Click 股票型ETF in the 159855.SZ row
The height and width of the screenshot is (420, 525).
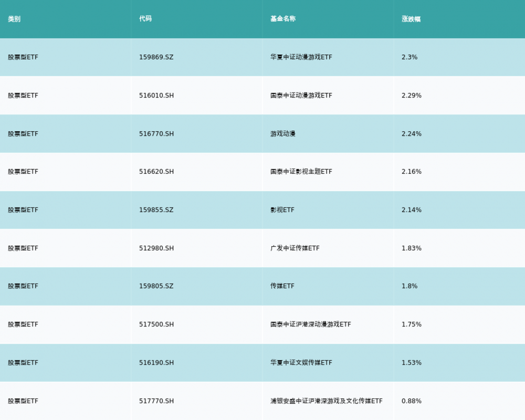pos(23,210)
